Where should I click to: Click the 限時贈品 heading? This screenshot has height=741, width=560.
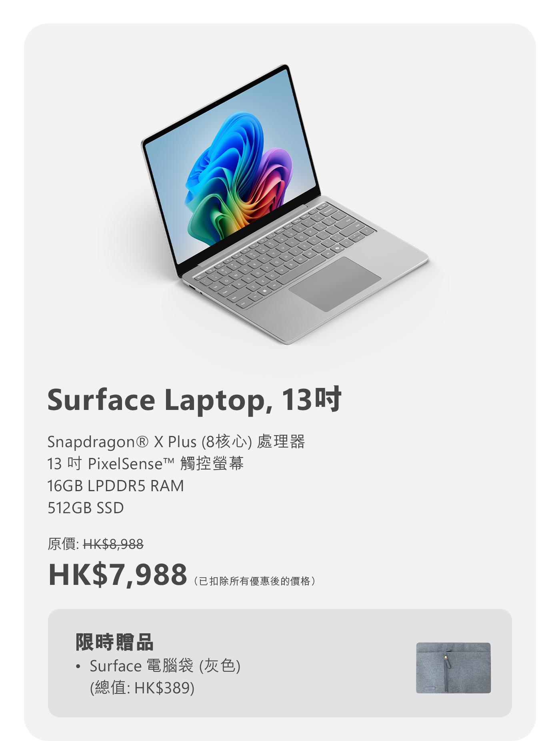tap(114, 642)
